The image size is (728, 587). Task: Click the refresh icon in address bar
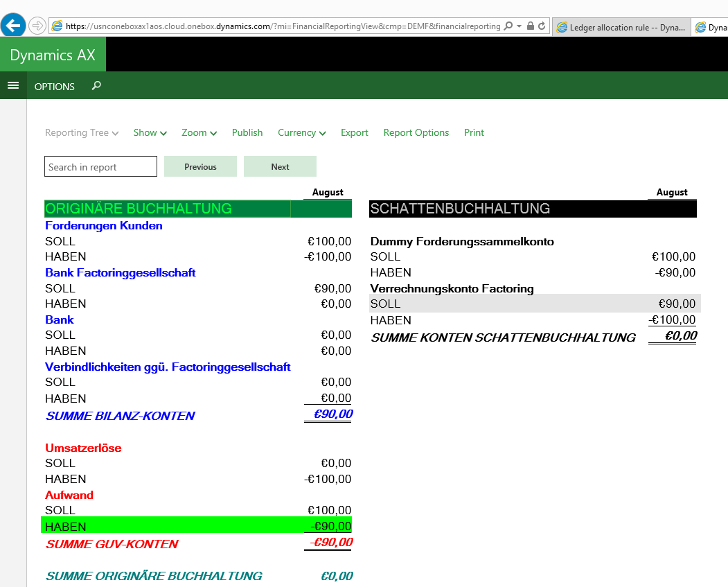coord(542,26)
